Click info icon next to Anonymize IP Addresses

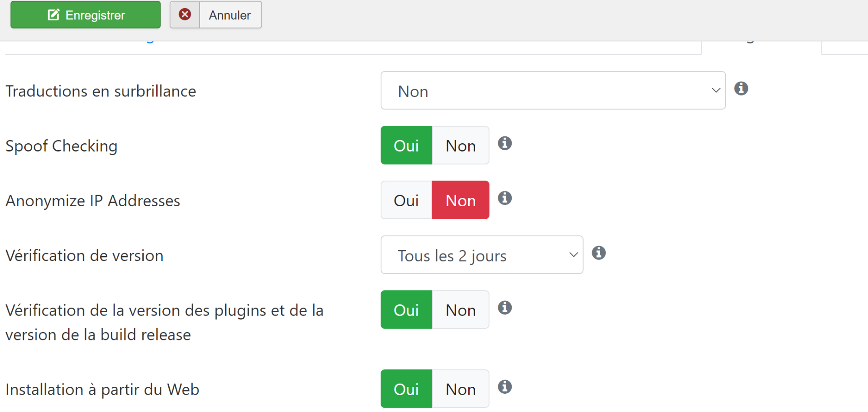(504, 198)
